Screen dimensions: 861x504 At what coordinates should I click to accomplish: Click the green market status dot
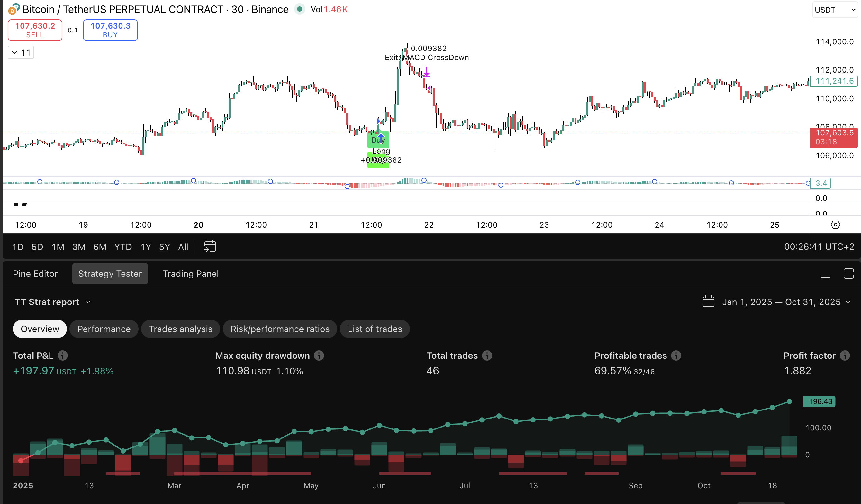click(x=299, y=9)
